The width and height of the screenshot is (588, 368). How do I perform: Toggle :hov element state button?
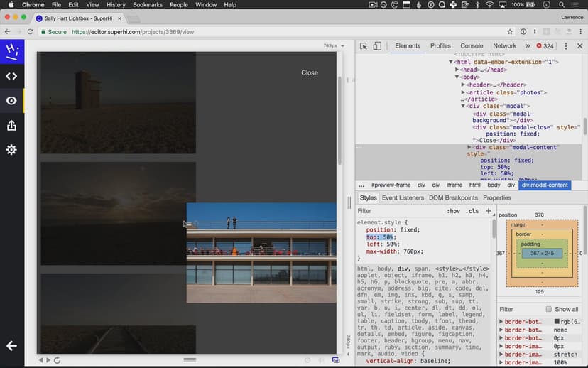point(453,211)
